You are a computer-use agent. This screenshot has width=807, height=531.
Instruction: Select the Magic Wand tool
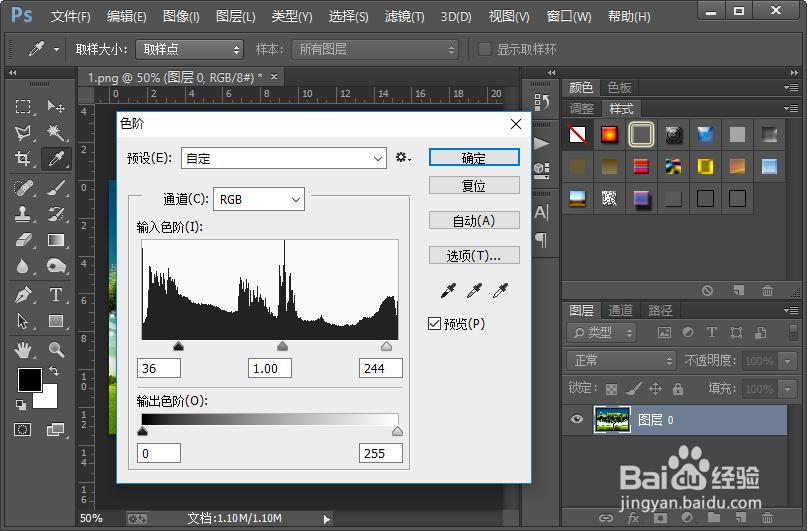(56, 133)
